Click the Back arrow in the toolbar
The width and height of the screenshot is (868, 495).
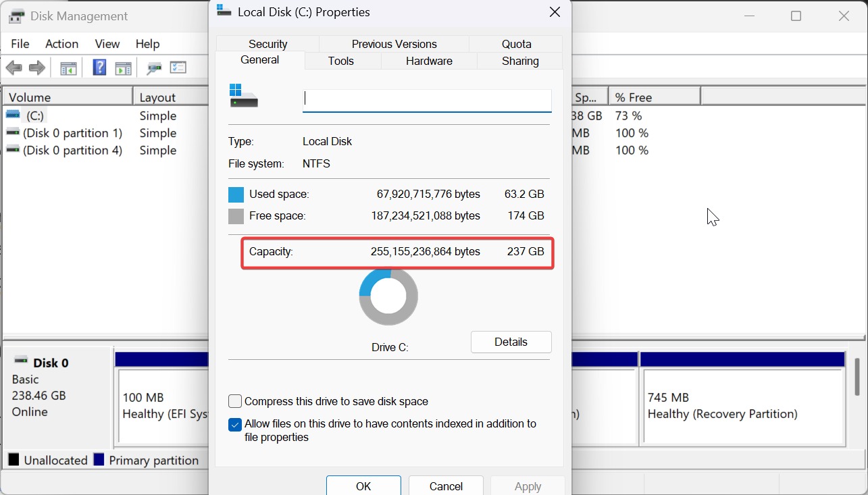coord(14,68)
